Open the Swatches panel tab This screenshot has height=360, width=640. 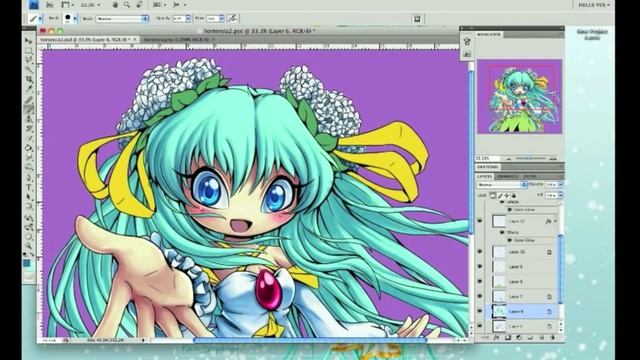coord(488,167)
